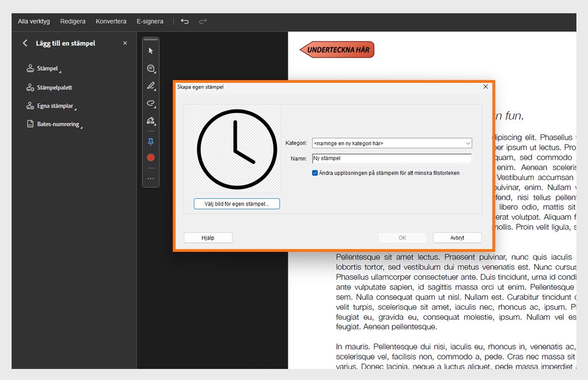Open the Konvertera menu

(111, 21)
